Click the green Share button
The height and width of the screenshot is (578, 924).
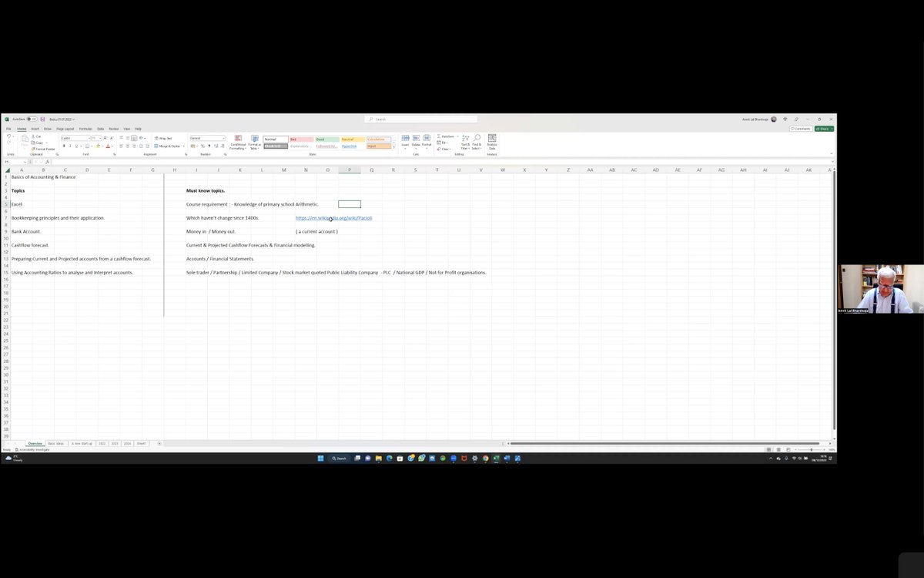tap(824, 129)
